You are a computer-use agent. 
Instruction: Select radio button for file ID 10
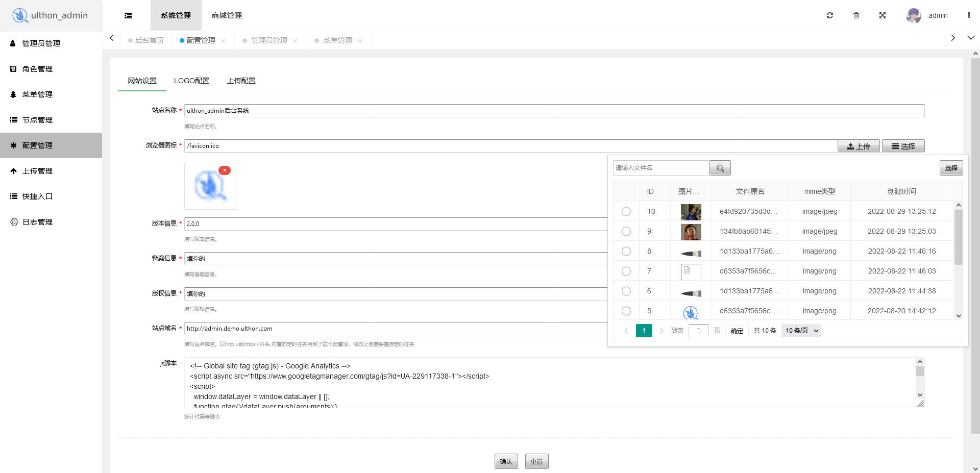point(626,211)
